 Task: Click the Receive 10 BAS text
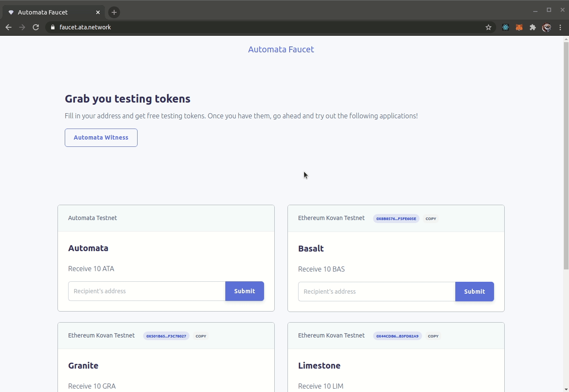pyautogui.click(x=322, y=269)
